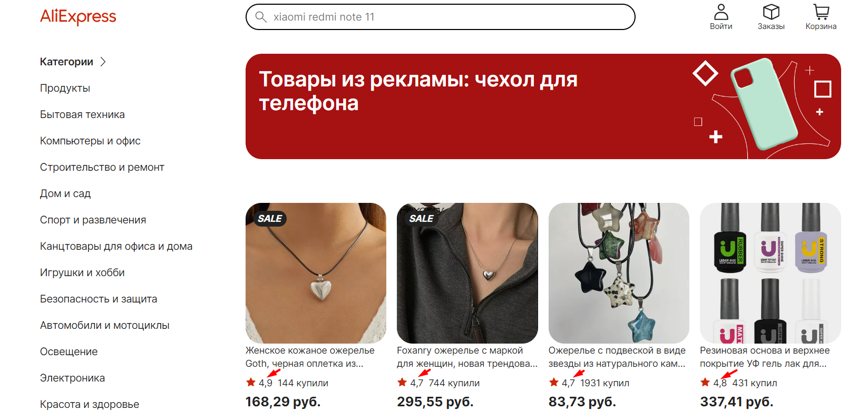This screenshot has width=868, height=420.
Task: Select Бытовая техника in categories list
Action: coord(82,114)
